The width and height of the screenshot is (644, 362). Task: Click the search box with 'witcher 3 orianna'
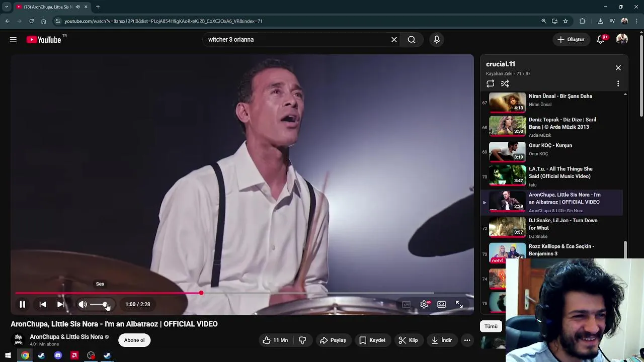click(x=297, y=40)
